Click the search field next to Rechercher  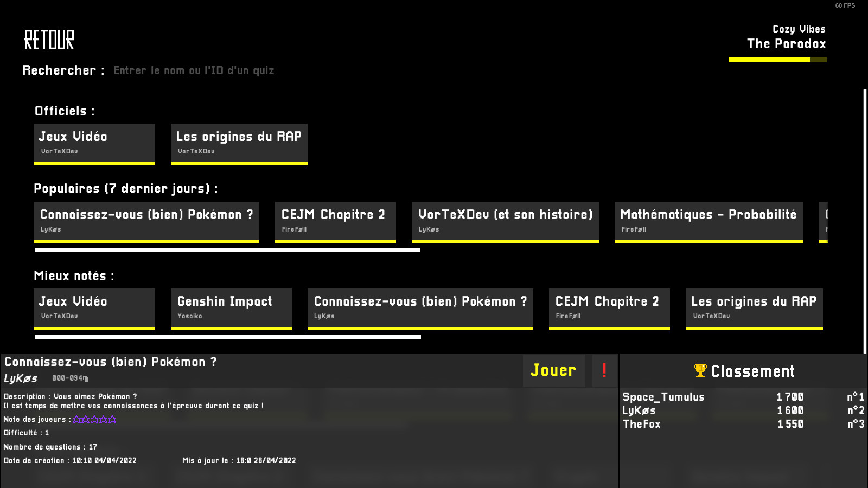194,70
